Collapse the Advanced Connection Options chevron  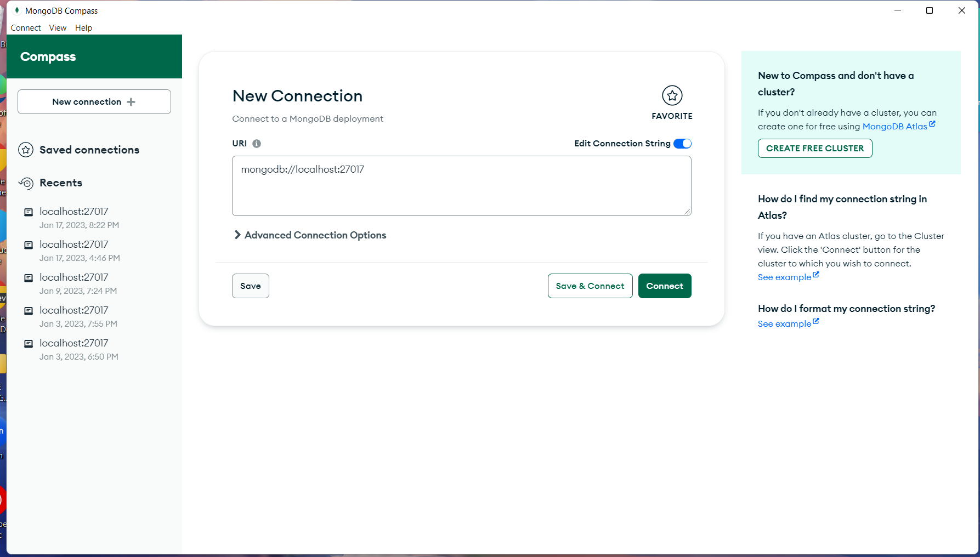[237, 235]
